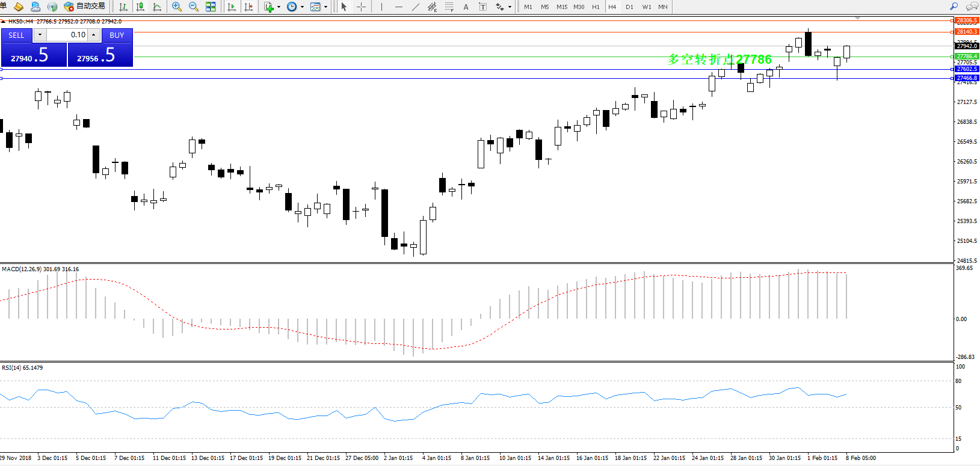Click the 0.10 lot volume field
Image resolution: width=980 pixels, height=466 pixels.
[x=67, y=35]
